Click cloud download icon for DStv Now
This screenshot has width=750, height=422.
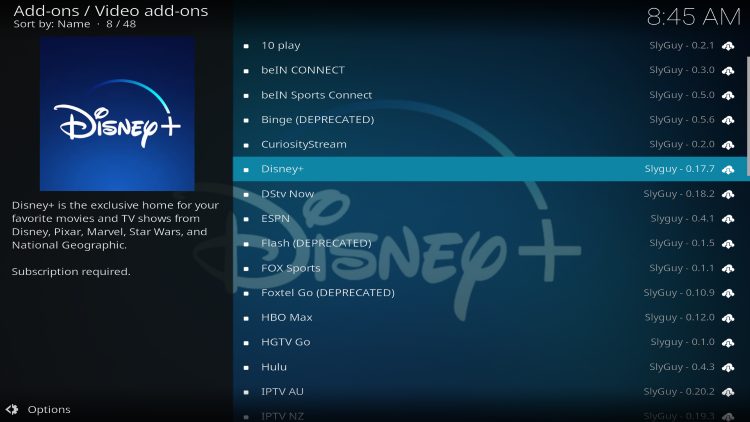click(728, 194)
